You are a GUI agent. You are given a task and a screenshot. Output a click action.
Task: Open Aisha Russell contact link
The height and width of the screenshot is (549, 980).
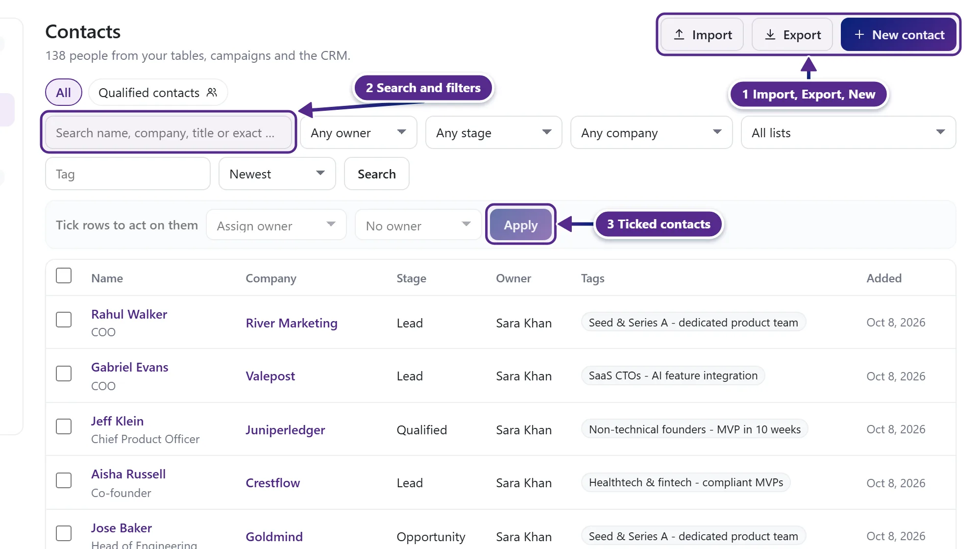(x=128, y=474)
